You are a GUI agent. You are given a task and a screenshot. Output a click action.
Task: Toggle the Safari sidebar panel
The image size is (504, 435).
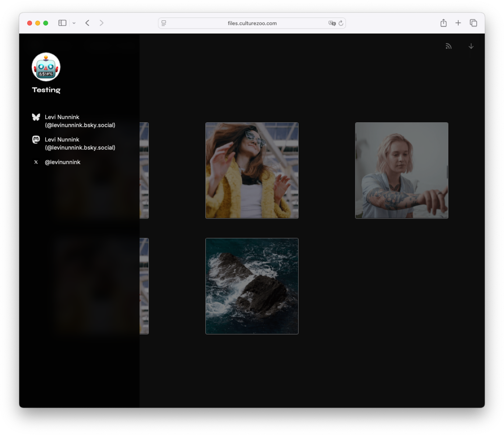click(x=62, y=23)
